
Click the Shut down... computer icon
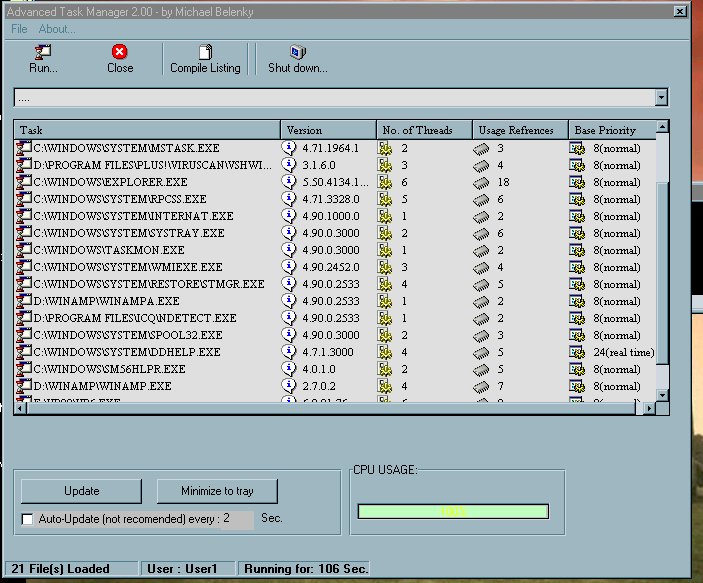(x=298, y=52)
